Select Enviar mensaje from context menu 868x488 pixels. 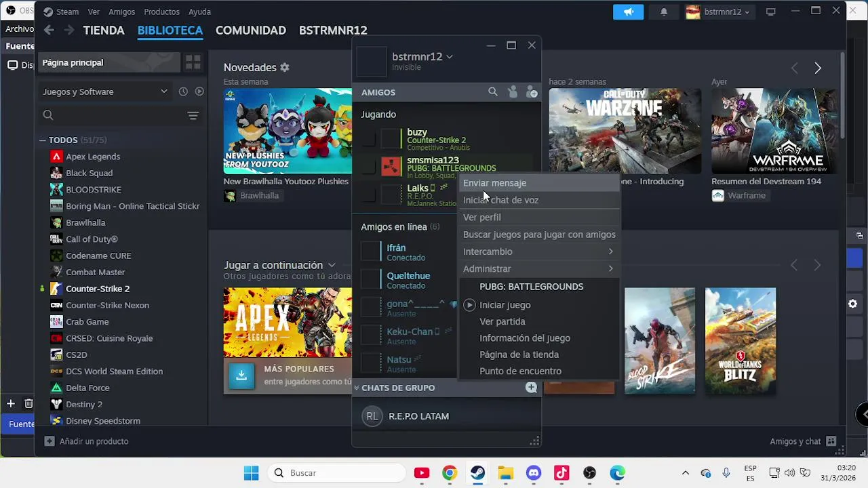(x=538, y=183)
